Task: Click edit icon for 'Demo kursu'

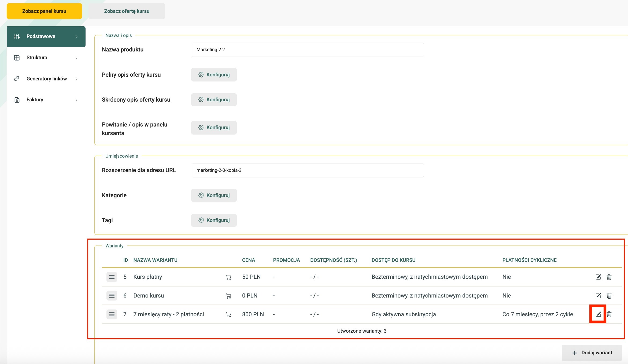Action: click(598, 296)
